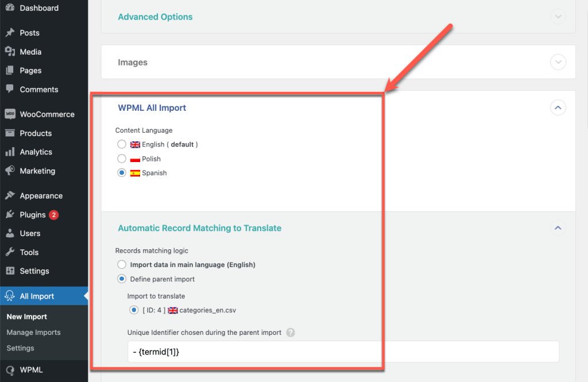Open WooCommerce menu item
This screenshot has height=382, width=588.
[44, 114]
